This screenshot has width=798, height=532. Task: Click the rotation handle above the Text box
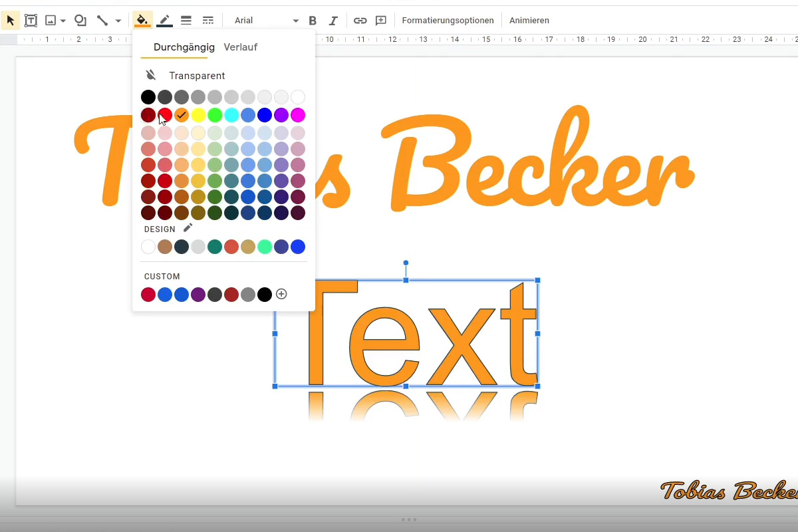(406, 263)
